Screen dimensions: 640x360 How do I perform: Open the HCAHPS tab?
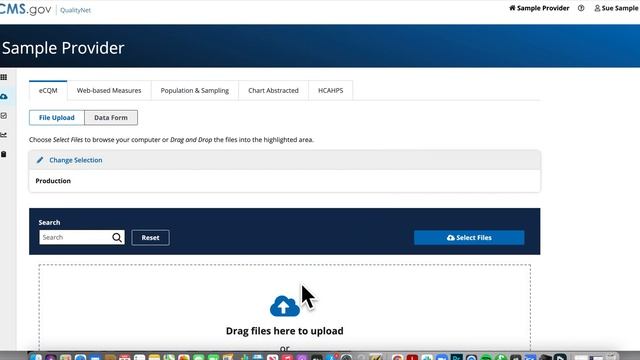point(331,90)
